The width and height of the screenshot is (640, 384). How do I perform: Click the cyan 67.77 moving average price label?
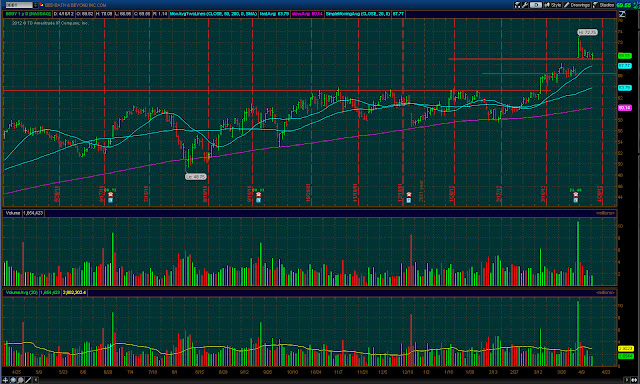coord(624,66)
